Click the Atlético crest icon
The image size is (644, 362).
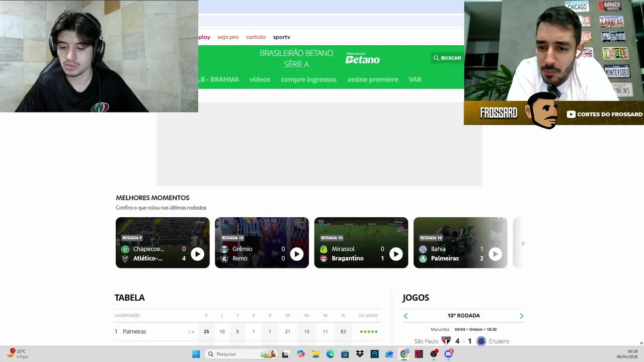(x=125, y=259)
